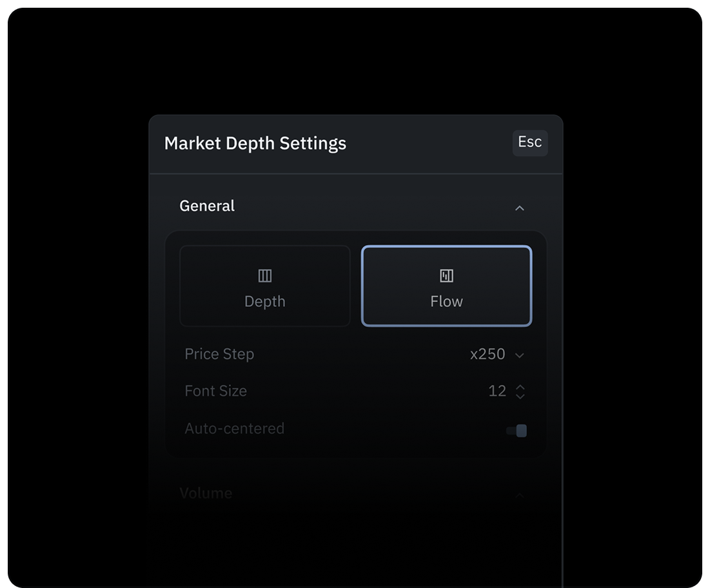Screen dimensions: 710x588
Task: Select the Flow view mode
Action: [446, 286]
